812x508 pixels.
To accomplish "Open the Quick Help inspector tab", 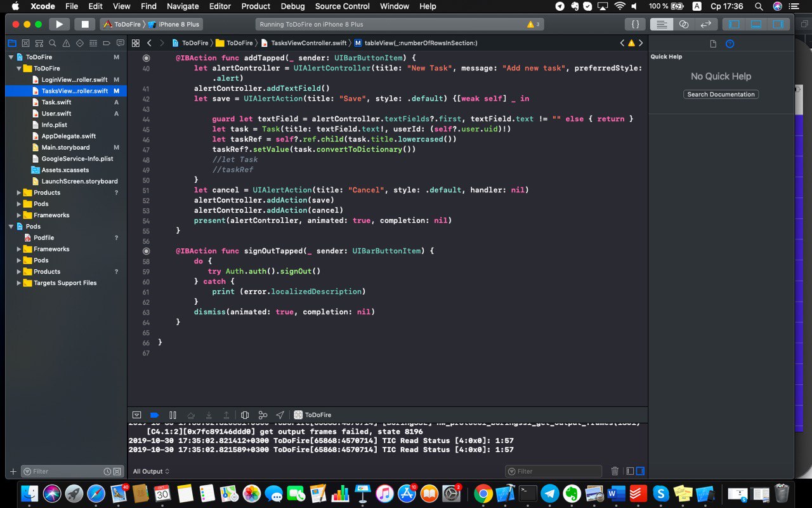I will click(730, 44).
